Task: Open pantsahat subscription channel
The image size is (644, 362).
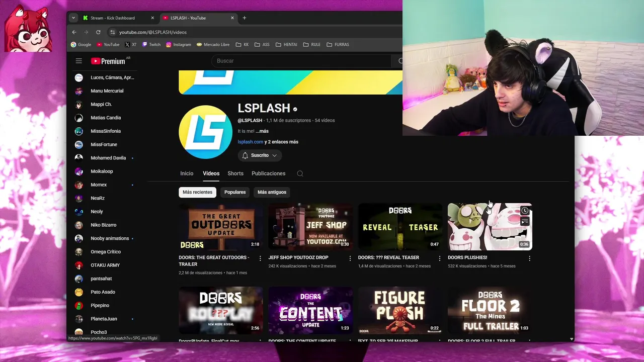Action: coord(104,279)
